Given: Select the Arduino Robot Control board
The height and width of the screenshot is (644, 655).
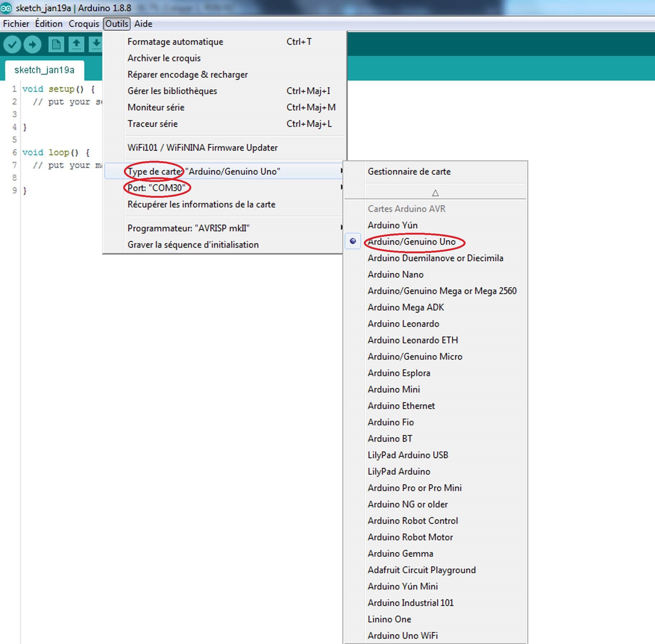Looking at the screenshot, I should [435, 520].
